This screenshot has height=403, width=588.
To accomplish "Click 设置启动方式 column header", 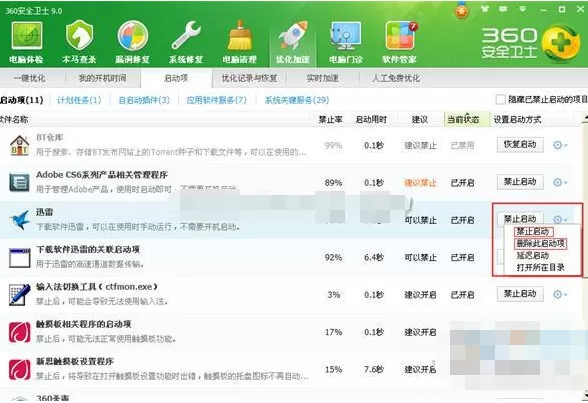I will (517, 120).
